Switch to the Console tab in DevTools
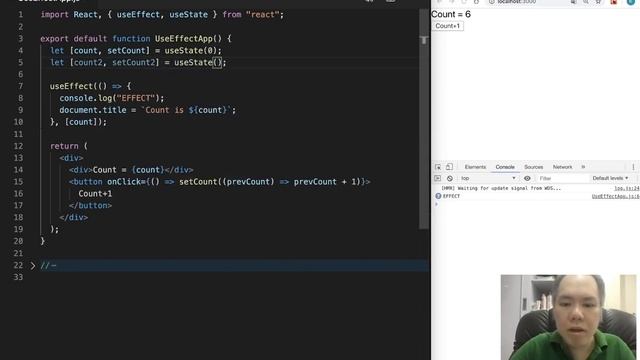Viewport: 640px width, 360px height. 505,167
